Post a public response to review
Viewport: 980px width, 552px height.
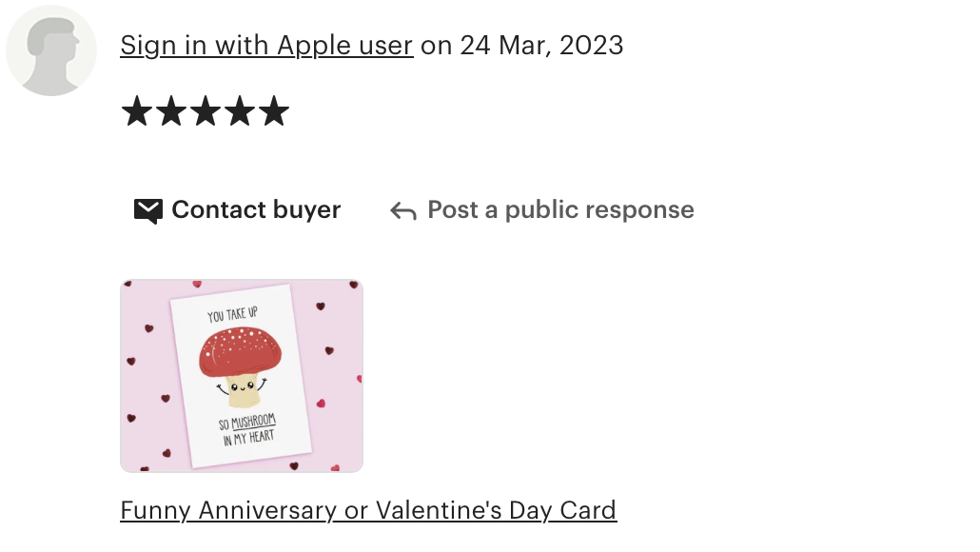tap(542, 210)
